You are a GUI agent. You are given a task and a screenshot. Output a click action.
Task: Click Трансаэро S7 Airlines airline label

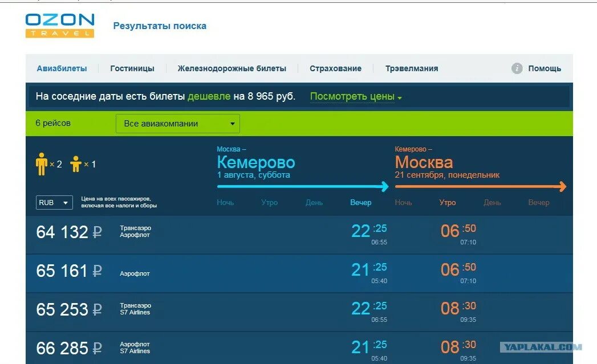coord(136,309)
